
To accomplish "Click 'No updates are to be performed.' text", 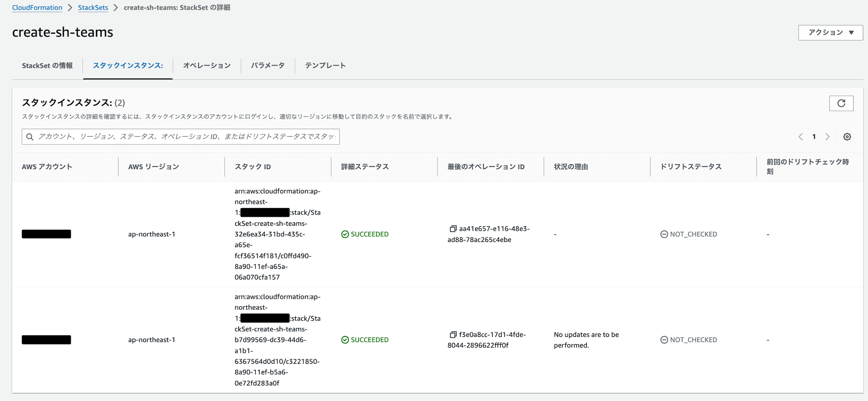I will click(586, 340).
